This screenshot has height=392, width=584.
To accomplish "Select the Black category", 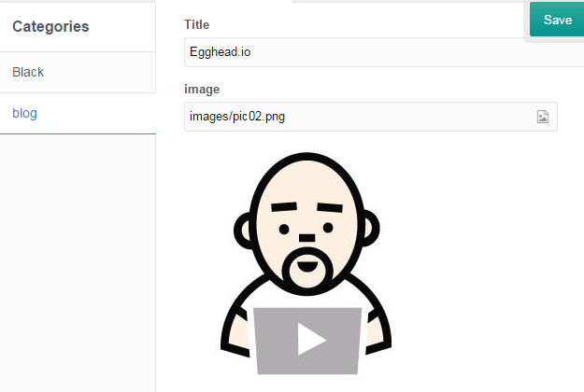I will pos(78,72).
